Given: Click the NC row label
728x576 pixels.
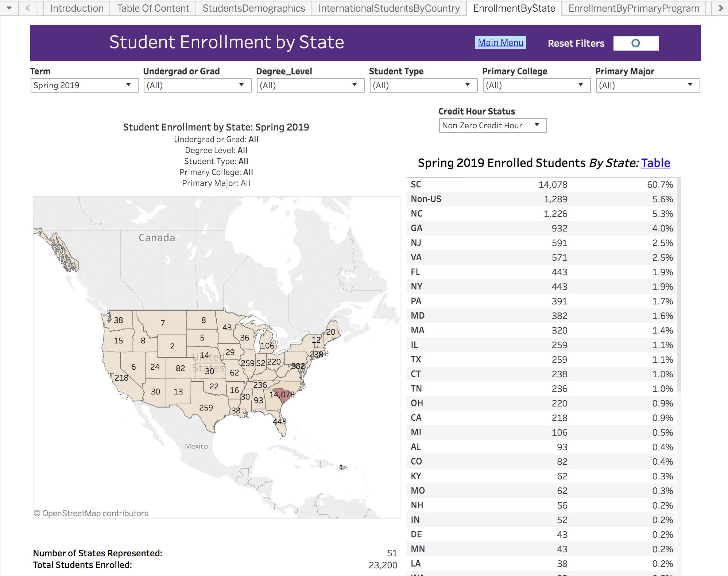Looking at the screenshot, I should pyautogui.click(x=417, y=214).
